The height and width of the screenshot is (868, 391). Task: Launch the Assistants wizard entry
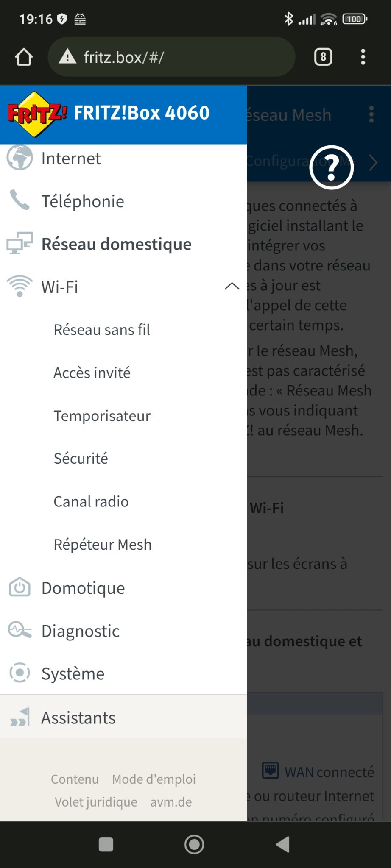point(78,718)
